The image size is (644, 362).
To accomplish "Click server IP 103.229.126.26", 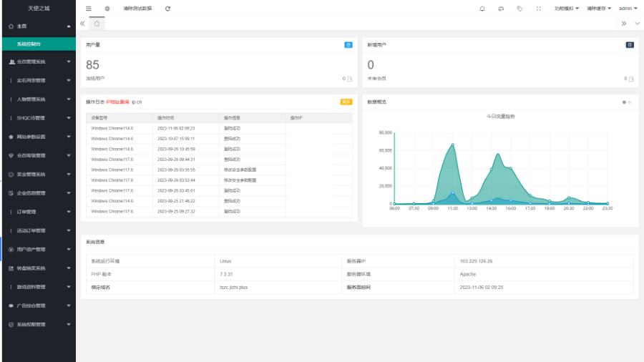I will [476, 261].
